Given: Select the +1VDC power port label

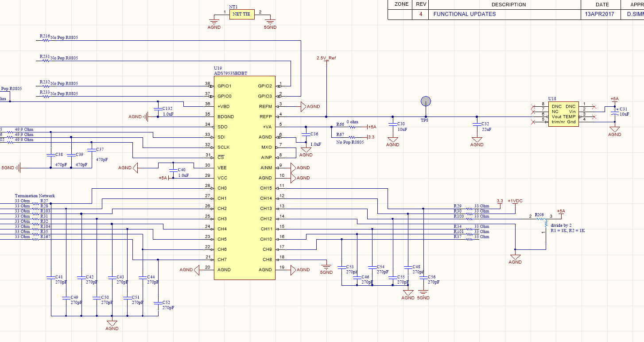Looking at the screenshot, I should 515,201.
